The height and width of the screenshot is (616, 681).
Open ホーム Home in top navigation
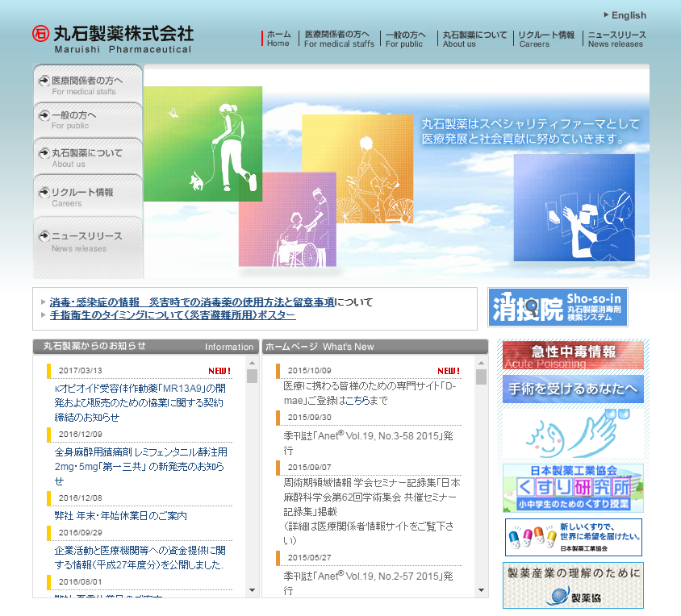click(x=278, y=39)
